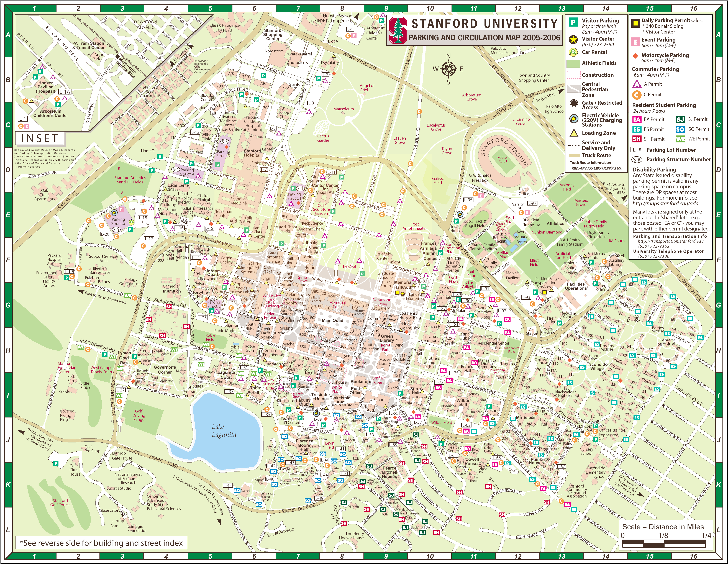Image resolution: width=728 pixels, height=564 pixels.
Task: Click the INSET label box
Action: [x=40, y=138]
